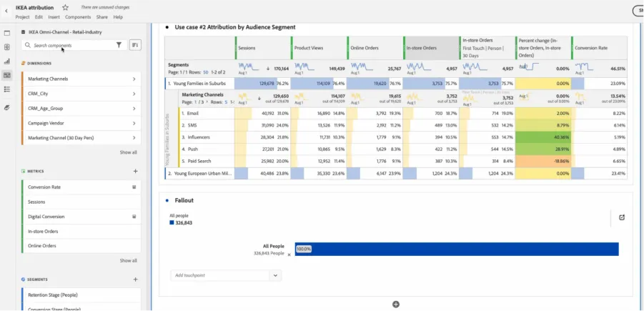Expand the Marketing Channels dimension chevron
The height and width of the screenshot is (311, 644).
(x=134, y=79)
